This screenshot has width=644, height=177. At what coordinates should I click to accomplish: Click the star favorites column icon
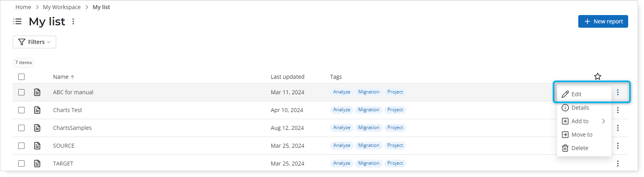click(598, 76)
